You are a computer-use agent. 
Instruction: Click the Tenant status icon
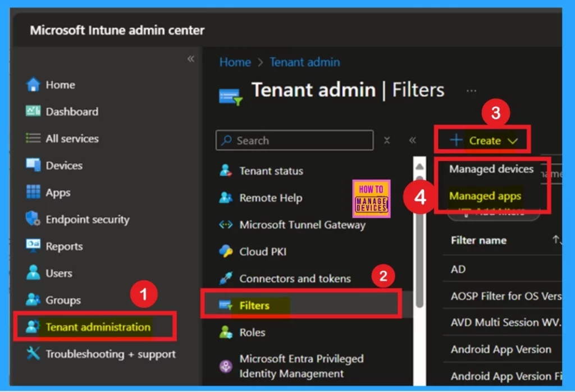pyautogui.click(x=226, y=171)
